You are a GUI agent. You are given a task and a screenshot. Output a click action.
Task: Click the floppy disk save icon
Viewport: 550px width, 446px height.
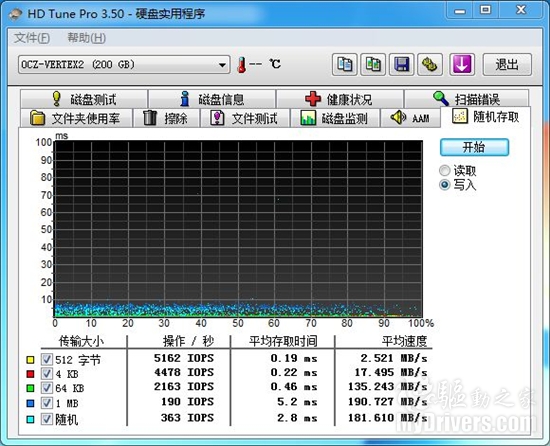coord(402,65)
